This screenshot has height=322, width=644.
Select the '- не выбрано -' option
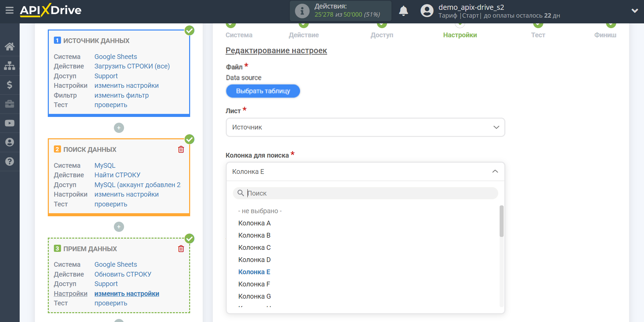[260, 211]
